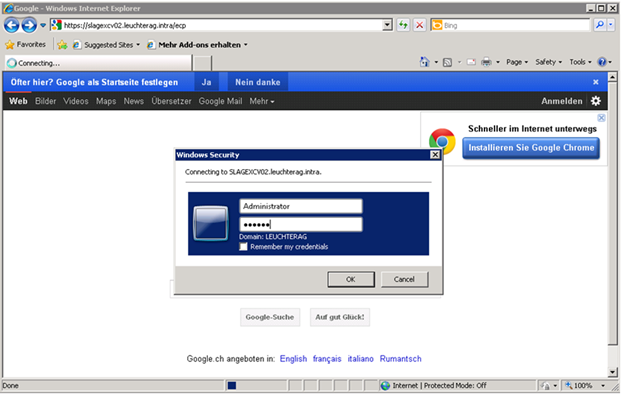Click Nein danke in the blue bar
This screenshot has width=621, height=394.
tap(258, 82)
